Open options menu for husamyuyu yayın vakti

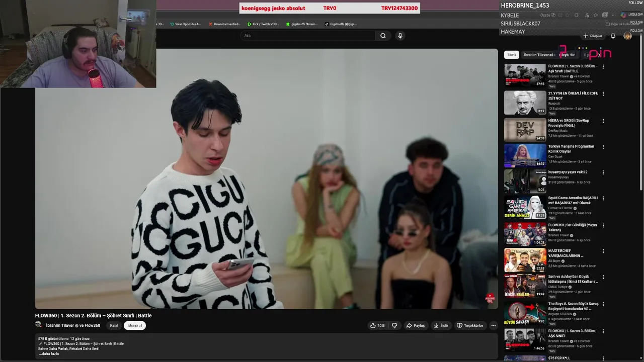603,172
